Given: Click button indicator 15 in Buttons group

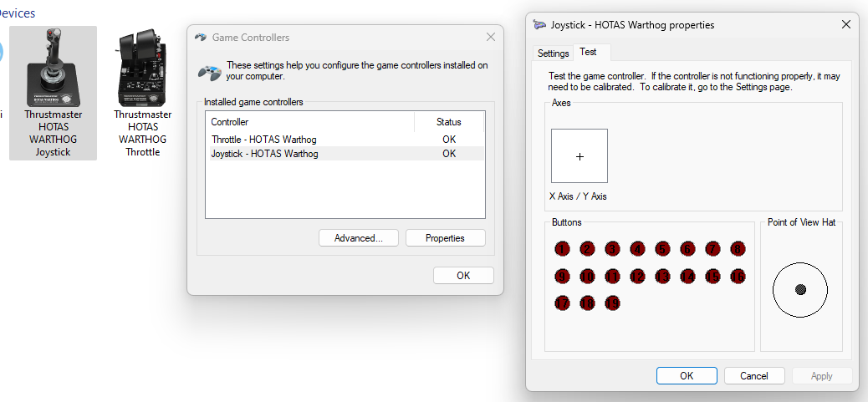Looking at the screenshot, I should [x=712, y=276].
